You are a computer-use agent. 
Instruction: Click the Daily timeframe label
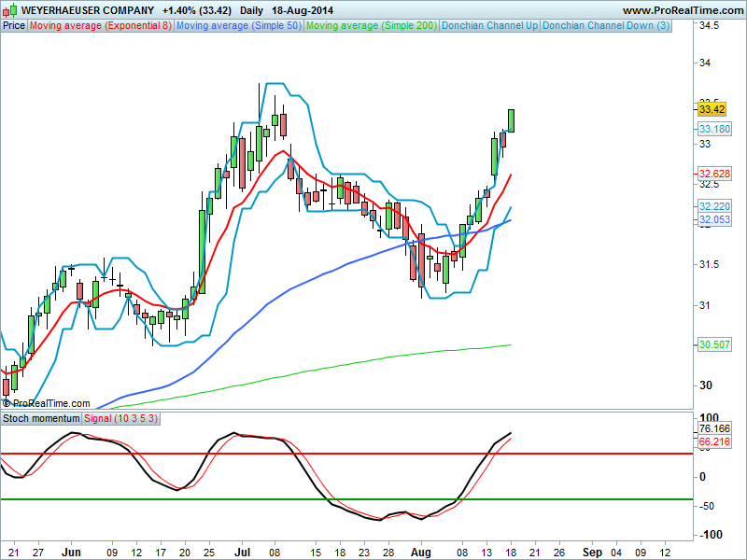(251, 10)
